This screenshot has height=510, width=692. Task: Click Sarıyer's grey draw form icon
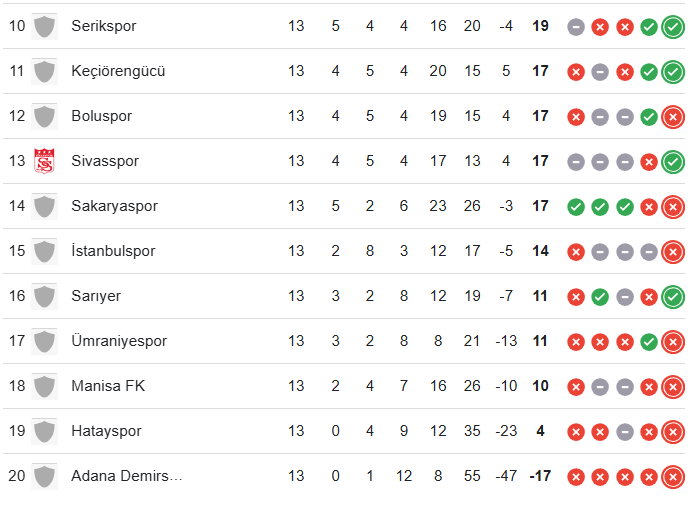click(625, 297)
